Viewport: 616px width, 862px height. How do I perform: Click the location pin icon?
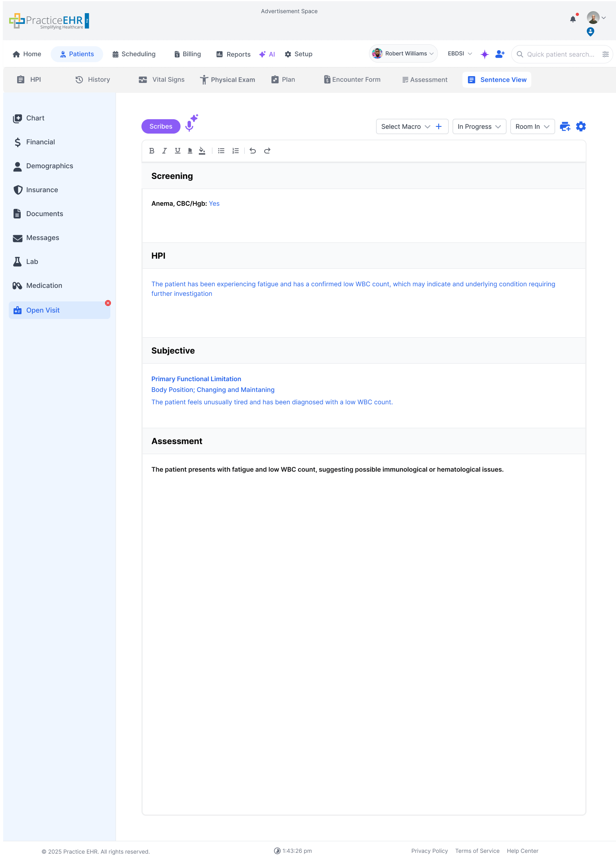point(590,32)
